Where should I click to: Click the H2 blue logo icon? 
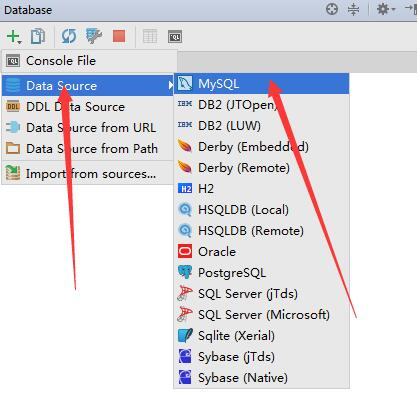pos(185,189)
